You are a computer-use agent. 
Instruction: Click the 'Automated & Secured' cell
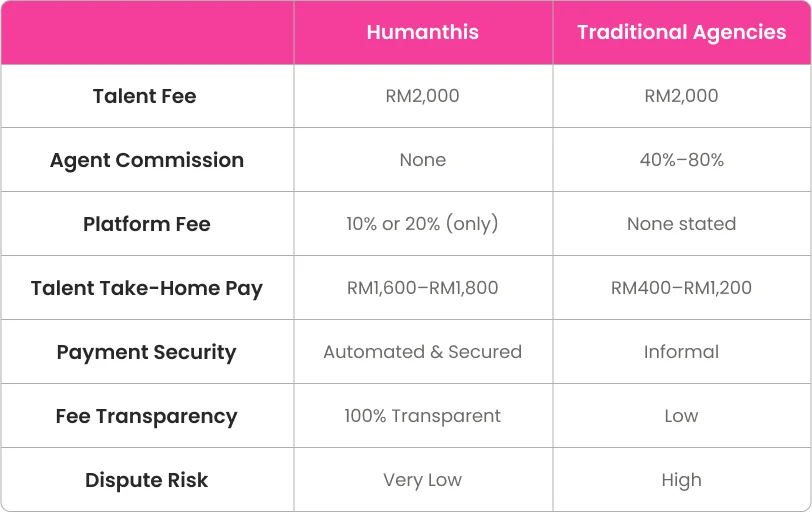coord(422,352)
